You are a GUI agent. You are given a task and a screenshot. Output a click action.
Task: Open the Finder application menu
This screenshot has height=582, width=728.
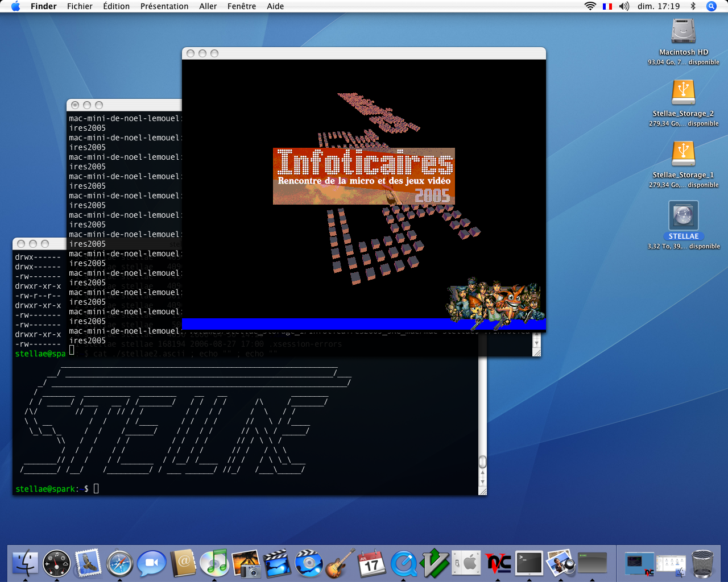[x=44, y=6]
